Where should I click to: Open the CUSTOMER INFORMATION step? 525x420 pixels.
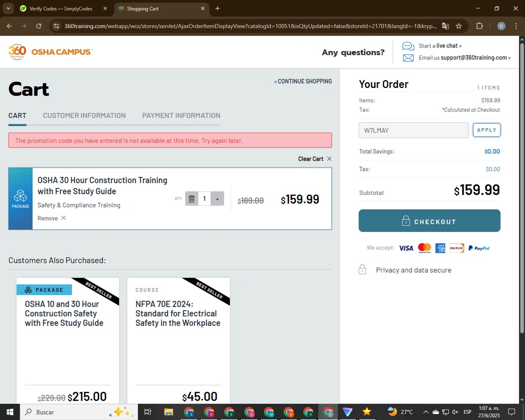pyautogui.click(x=84, y=115)
